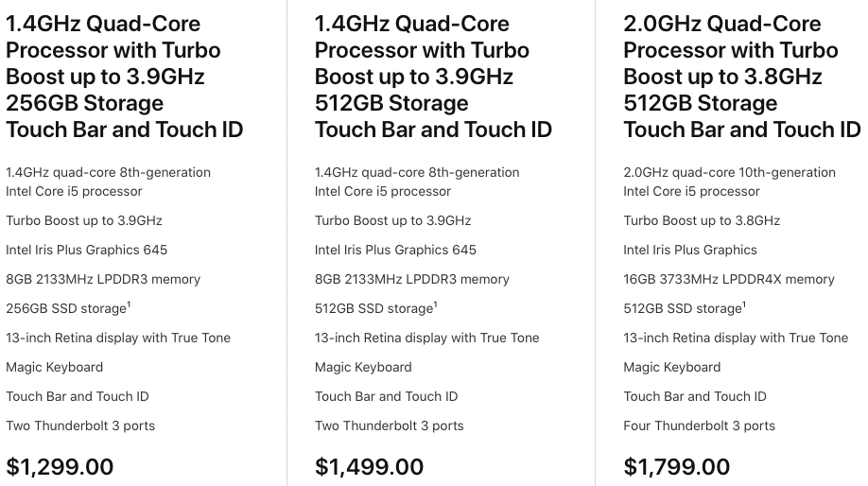The height and width of the screenshot is (486, 868).
Task: Click Touch Bar and Touch ID spec, middle column
Action: click(x=386, y=396)
